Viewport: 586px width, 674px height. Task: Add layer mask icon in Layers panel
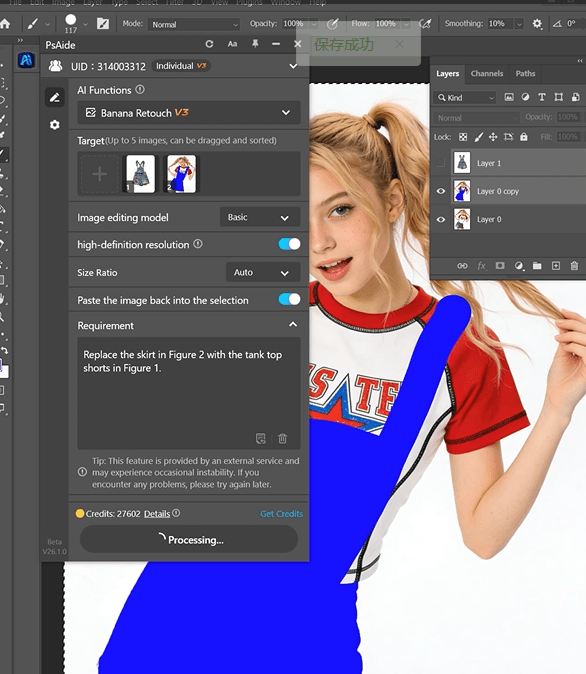500,266
